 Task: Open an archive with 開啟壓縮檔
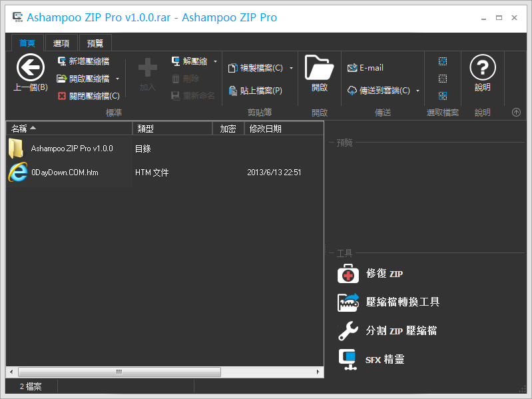[x=83, y=79]
